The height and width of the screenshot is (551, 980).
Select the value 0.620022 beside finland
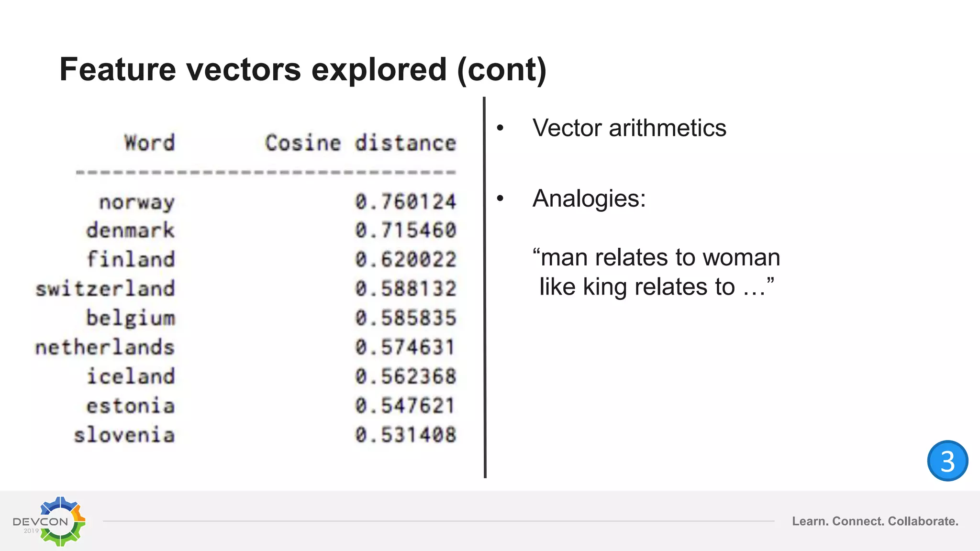pyautogui.click(x=406, y=260)
